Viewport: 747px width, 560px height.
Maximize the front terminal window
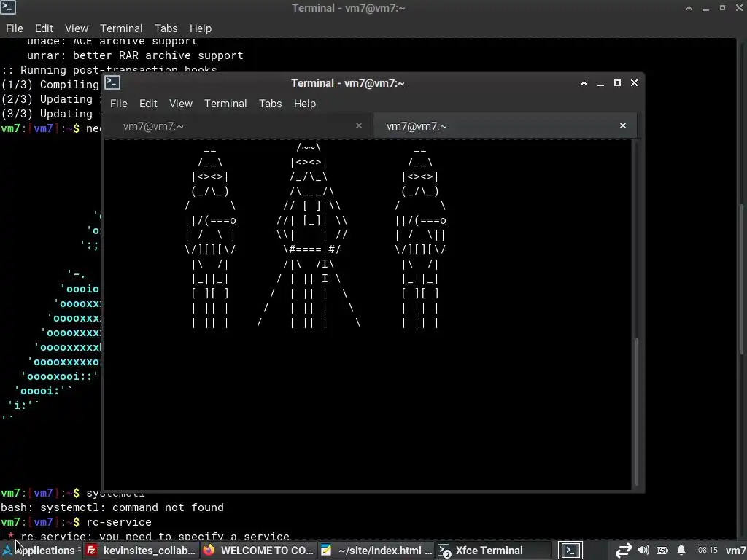point(617,83)
